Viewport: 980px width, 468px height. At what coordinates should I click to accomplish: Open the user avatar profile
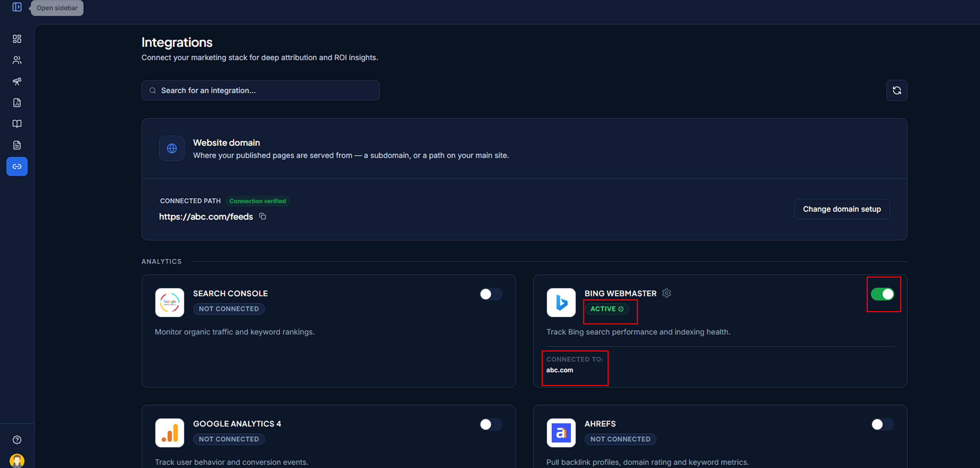pos(17,461)
